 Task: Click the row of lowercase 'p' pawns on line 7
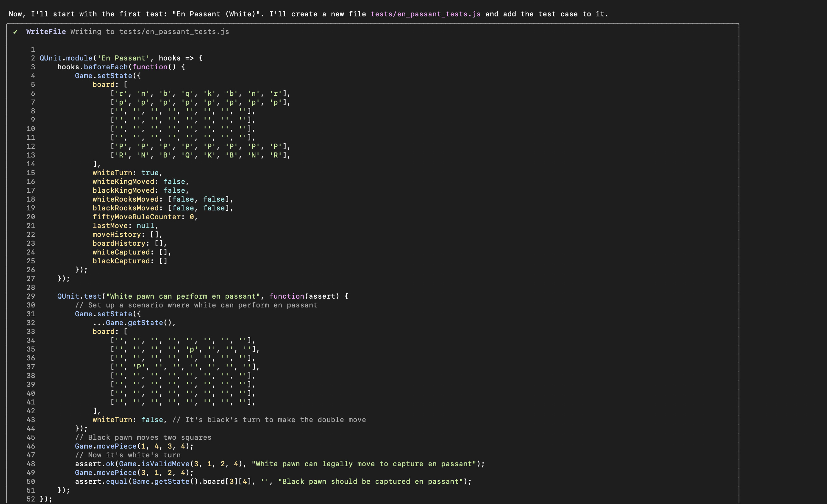(200, 102)
